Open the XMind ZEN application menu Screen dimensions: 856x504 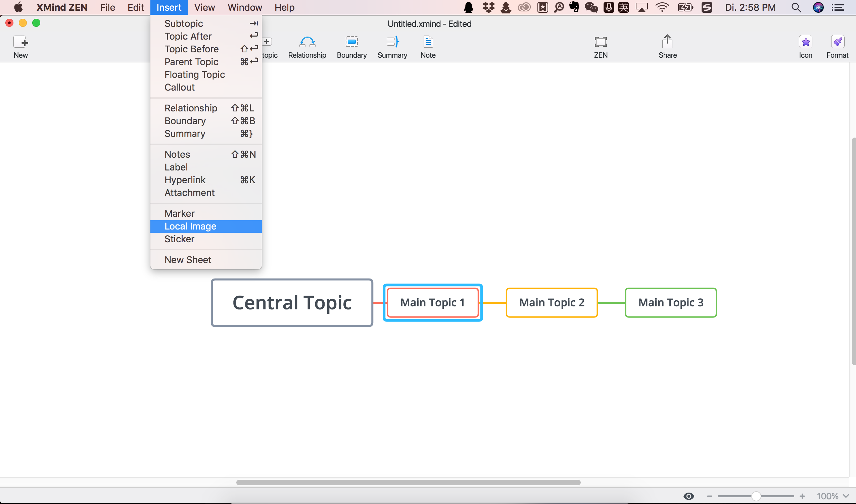click(x=62, y=7)
